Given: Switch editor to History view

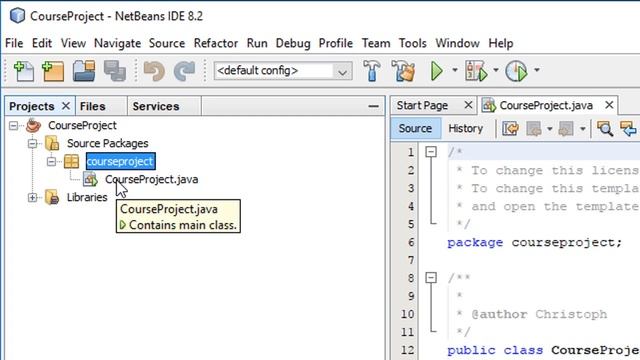Looking at the screenshot, I should pyautogui.click(x=465, y=128).
